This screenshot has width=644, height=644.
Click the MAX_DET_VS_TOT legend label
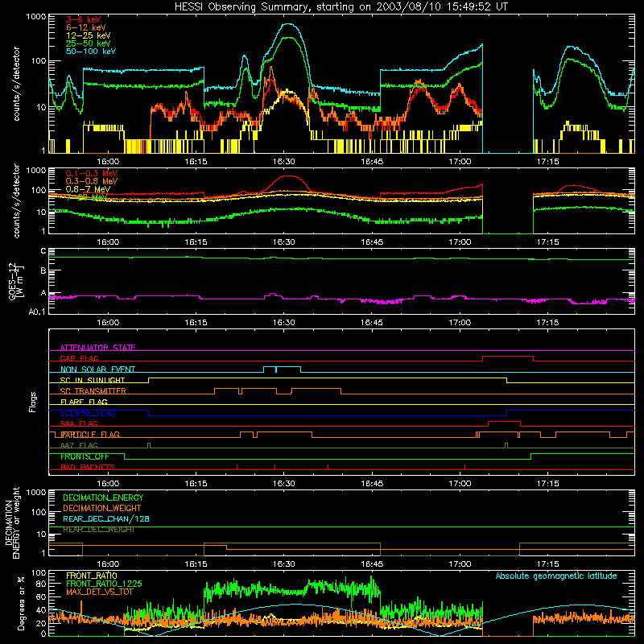(99, 592)
